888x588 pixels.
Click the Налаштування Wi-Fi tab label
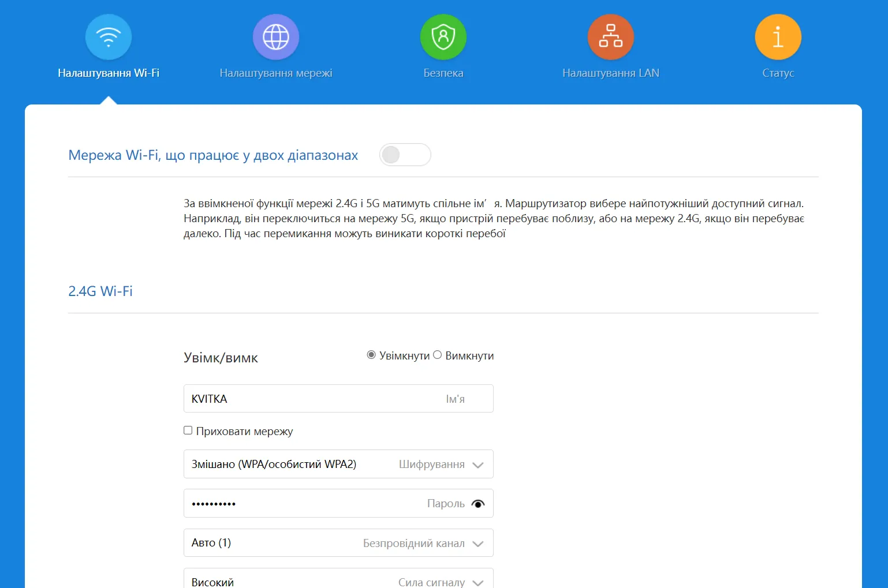pos(109,73)
